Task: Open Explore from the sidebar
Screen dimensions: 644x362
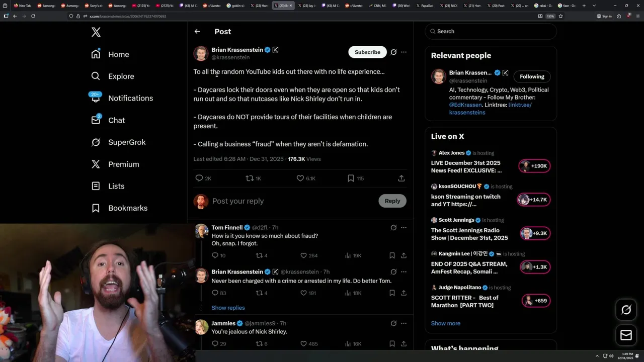Action: pyautogui.click(x=113, y=76)
